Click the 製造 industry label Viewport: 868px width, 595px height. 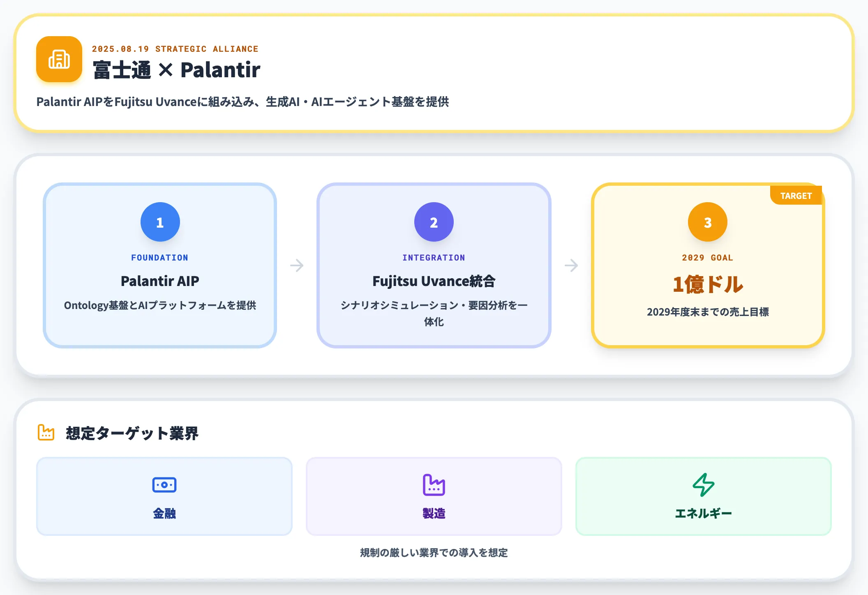pyautogui.click(x=434, y=513)
